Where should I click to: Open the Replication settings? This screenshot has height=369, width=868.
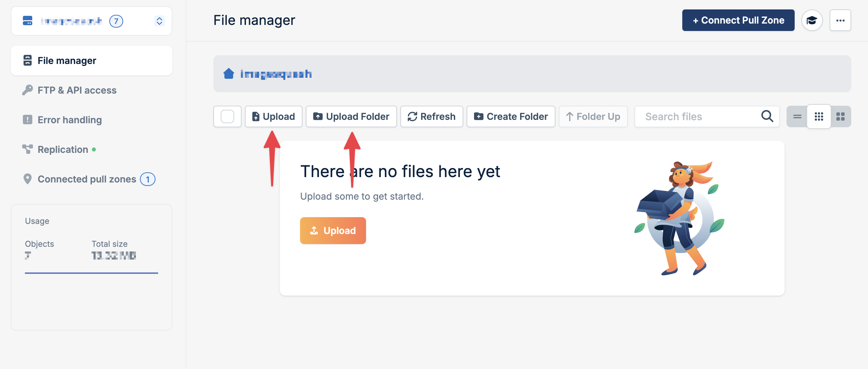[x=63, y=149]
